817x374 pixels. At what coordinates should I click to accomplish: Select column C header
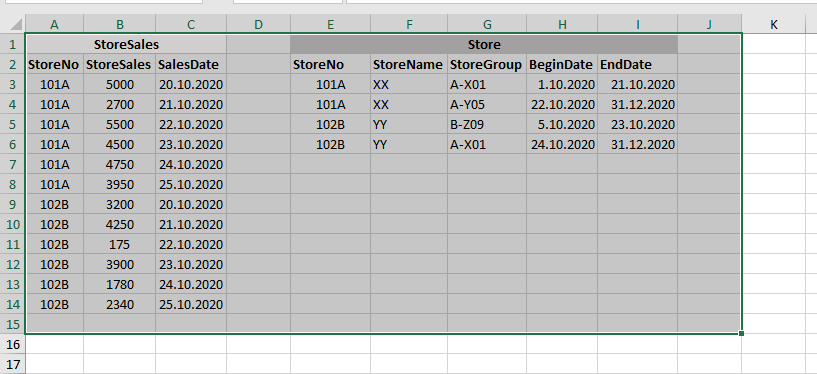point(191,24)
